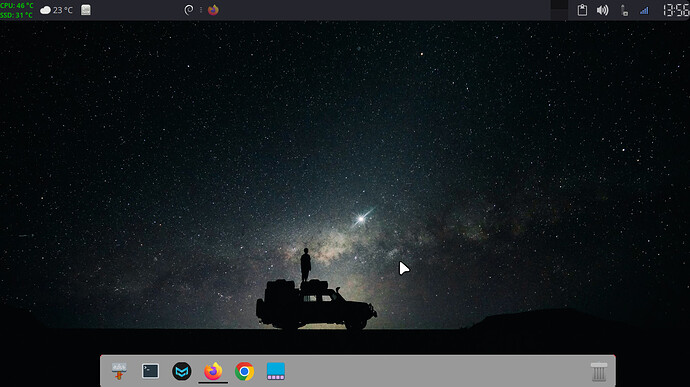The width and height of the screenshot is (690, 387).
Task: Click the workspace switcher pager in top panel
Action: click(x=559, y=10)
